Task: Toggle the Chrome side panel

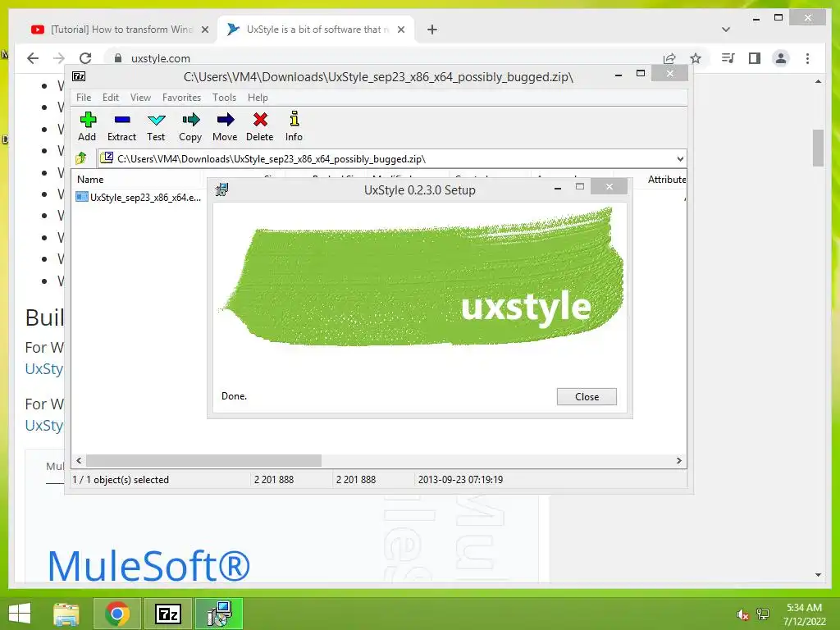Action: 755,58
